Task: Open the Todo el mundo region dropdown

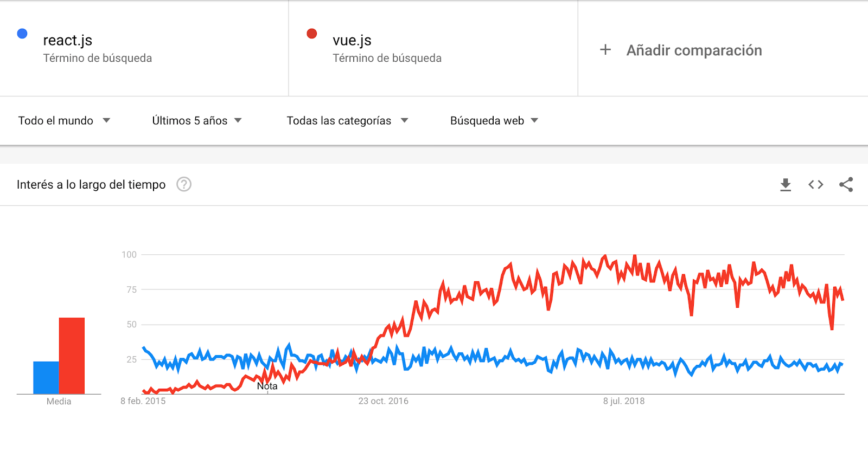Action: 64,120
